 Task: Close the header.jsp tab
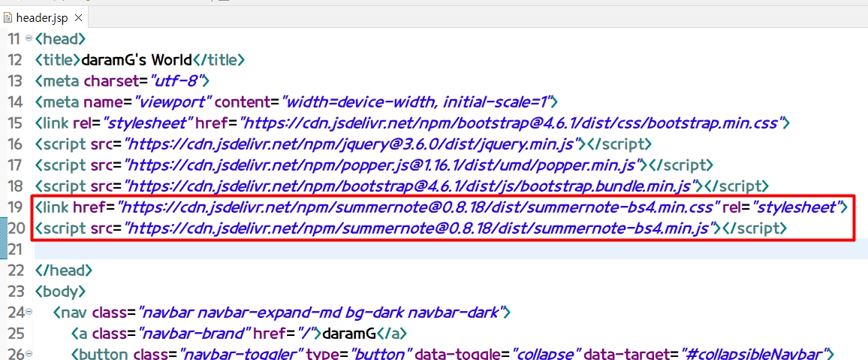coord(78,18)
